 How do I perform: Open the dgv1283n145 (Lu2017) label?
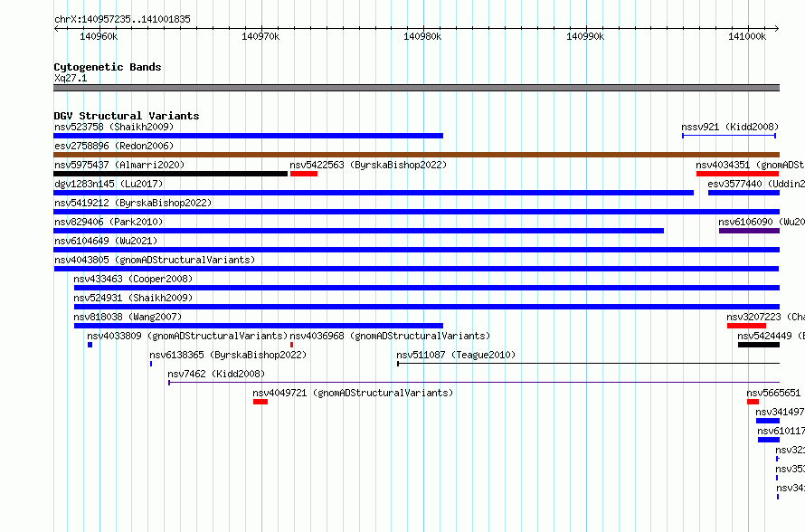[109, 184]
